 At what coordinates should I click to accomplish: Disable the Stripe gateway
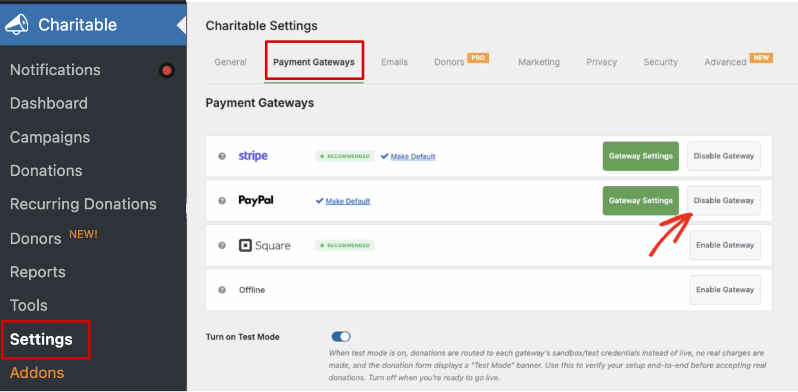[724, 156]
